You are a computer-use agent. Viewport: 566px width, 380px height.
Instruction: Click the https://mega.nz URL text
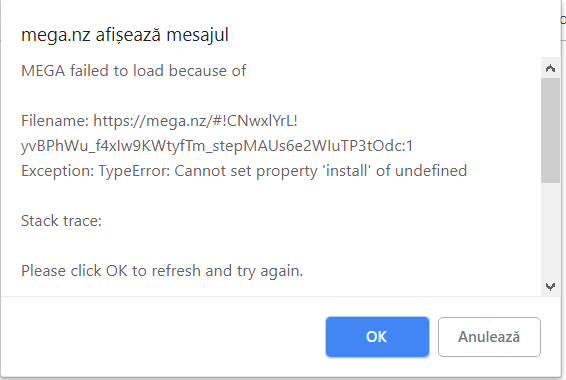pyautogui.click(x=195, y=121)
